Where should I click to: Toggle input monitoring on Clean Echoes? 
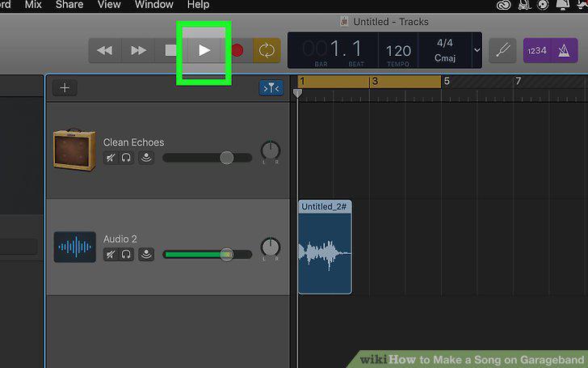pos(146,158)
